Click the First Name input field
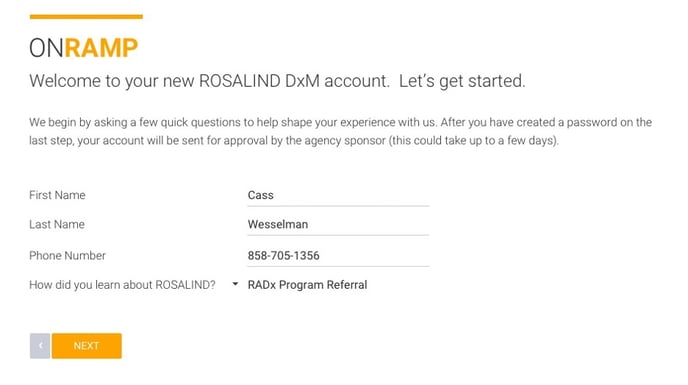 point(338,195)
